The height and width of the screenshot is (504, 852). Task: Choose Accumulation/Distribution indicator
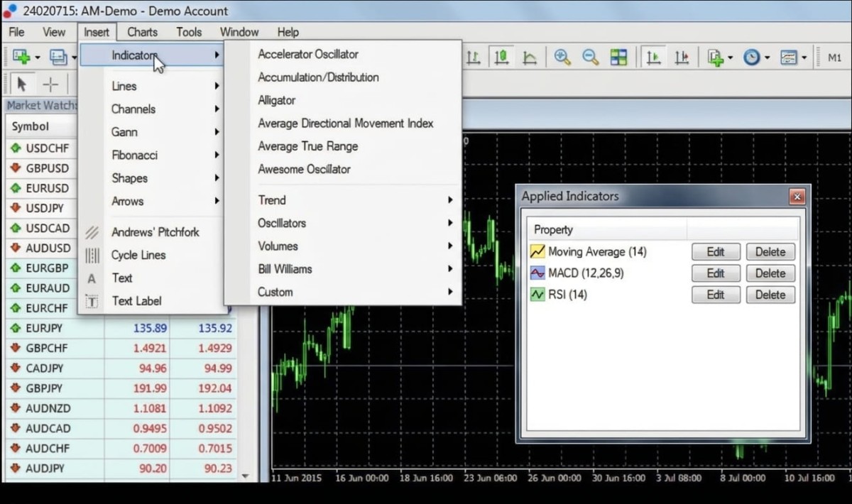318,77
